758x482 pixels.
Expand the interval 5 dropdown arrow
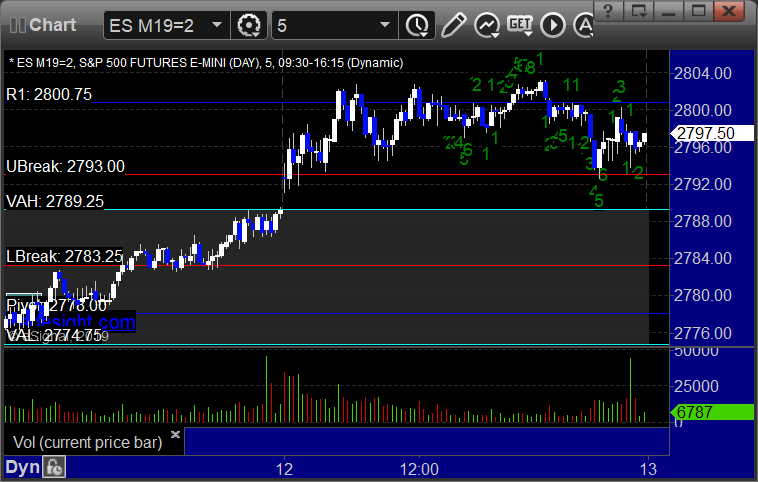click(x=385, y=25)
